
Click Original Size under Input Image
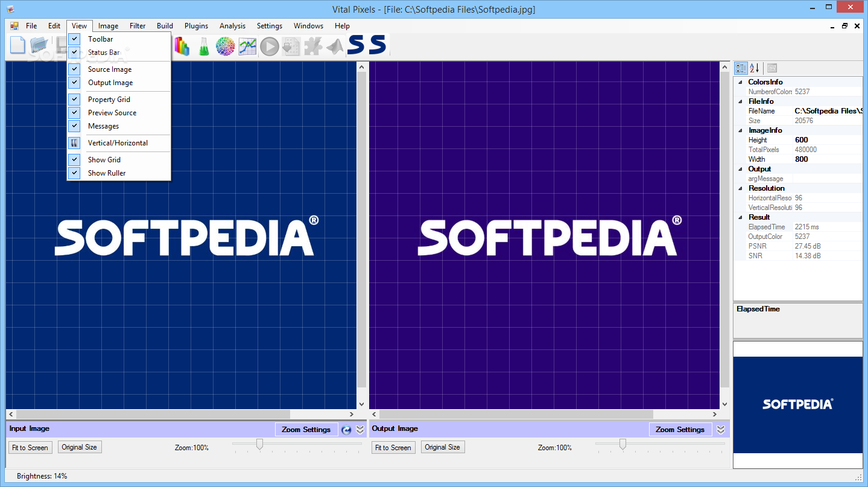pos(79,447)
